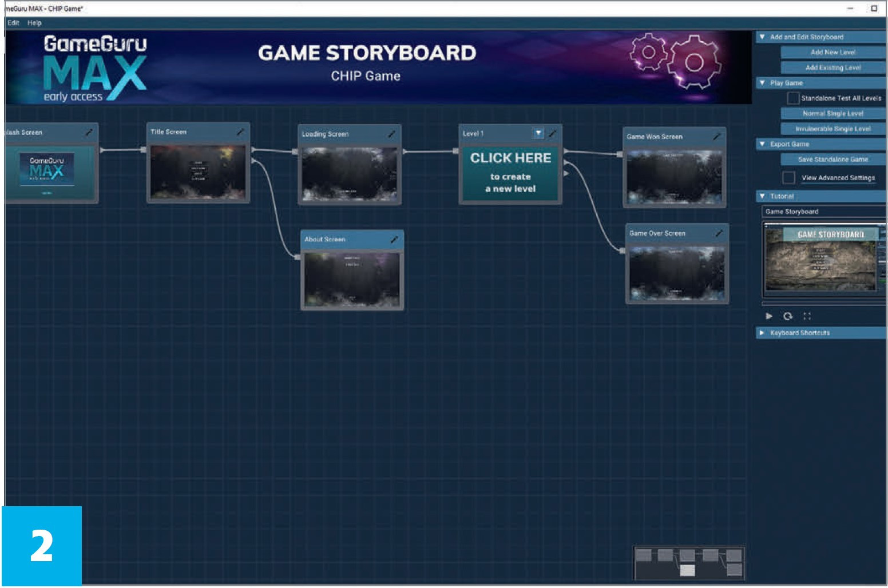The image size is (888, 588).
Task: Minimize the GameGuru MAX window
Action: (x=850, y=8)
